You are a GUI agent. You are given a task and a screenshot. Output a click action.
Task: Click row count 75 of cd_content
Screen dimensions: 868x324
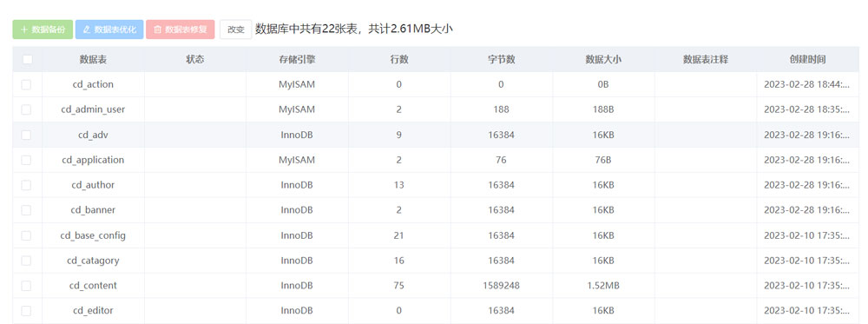[x=399, y=286]
